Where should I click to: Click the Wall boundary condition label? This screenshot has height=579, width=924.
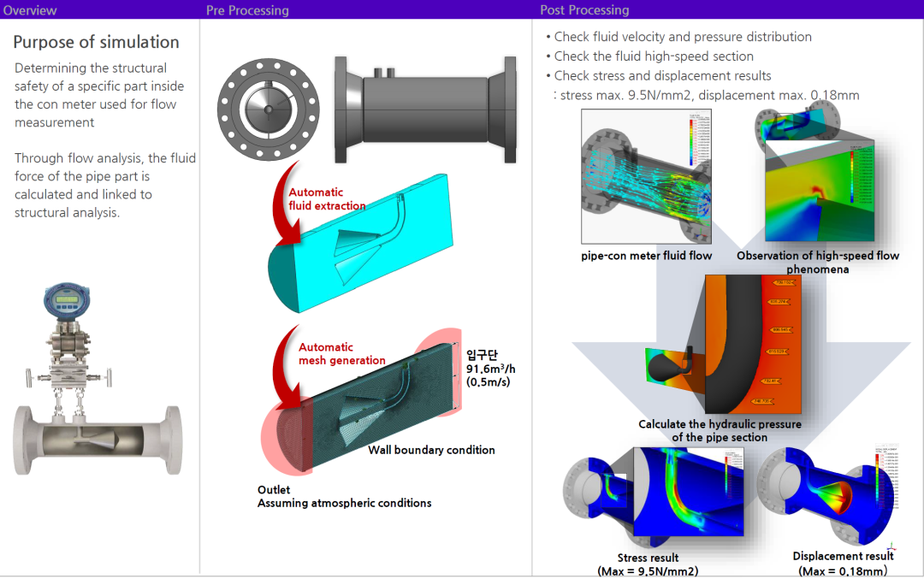click(431, 450)
